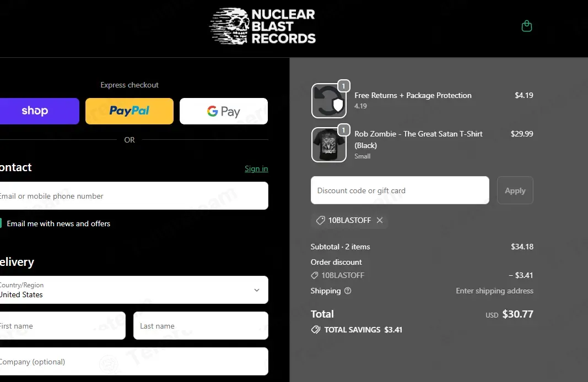The image size is (588, 382).
Task: Click into the Last name field
Action: coord(201,326)
